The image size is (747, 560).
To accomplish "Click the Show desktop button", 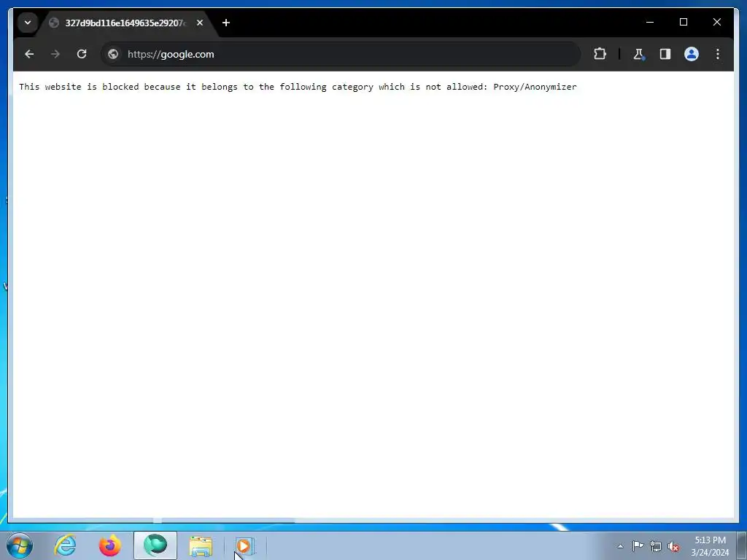I will pos(742,545).
